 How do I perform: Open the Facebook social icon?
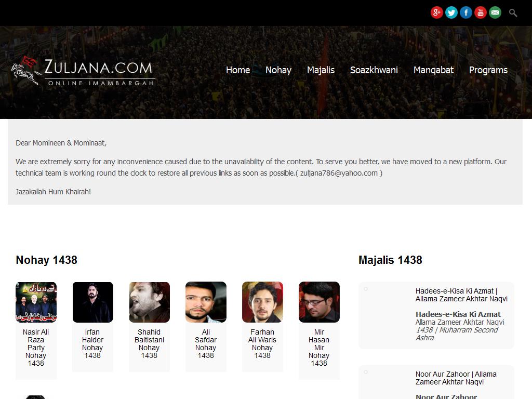(466, 12)
